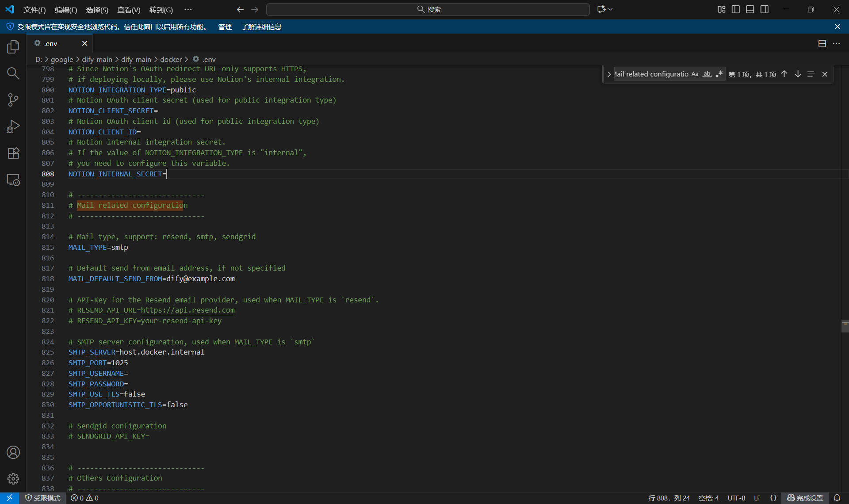Expand the replace field in find widget

[609, 74]
